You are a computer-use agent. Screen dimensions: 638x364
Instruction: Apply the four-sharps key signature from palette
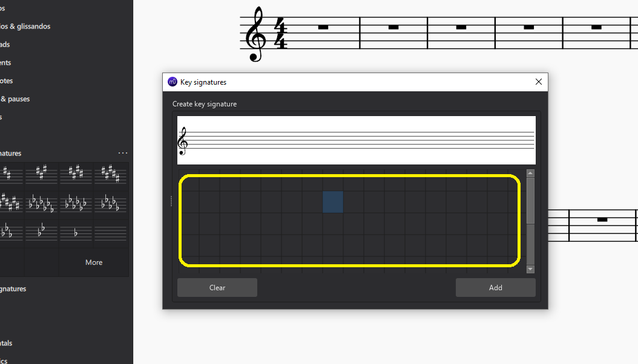[76, 174]
